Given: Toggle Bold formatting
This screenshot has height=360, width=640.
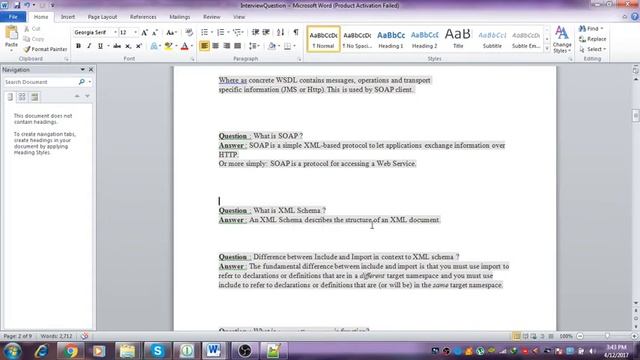Looking at the screenshot, I should [78, 46].
